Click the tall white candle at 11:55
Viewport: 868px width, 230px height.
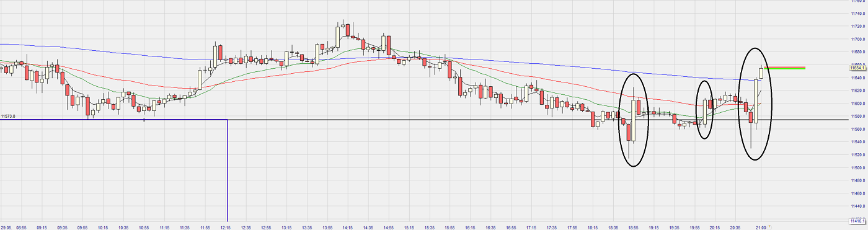200,79
